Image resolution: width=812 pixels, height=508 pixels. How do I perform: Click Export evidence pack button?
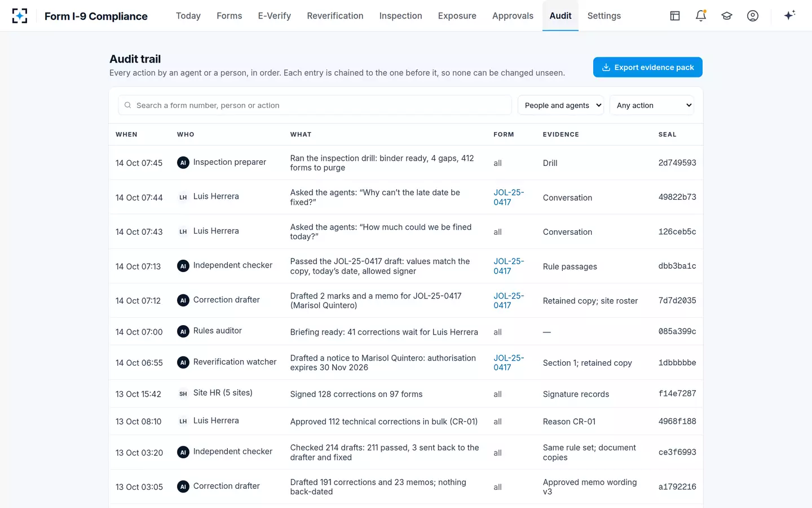(648, 67)
